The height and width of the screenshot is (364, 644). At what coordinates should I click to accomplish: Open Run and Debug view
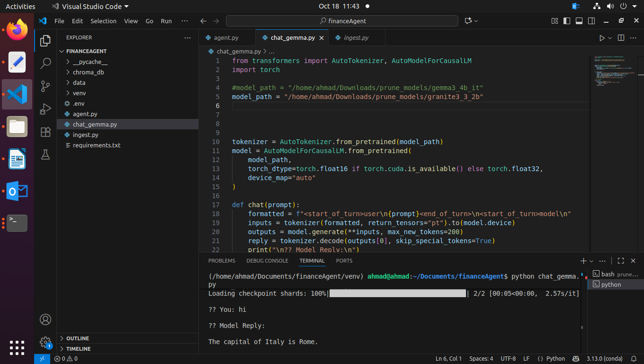[45, 109]
